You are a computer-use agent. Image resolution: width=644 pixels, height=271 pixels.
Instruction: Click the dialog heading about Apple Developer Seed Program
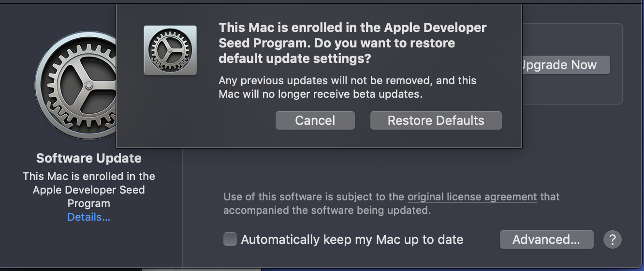(x=352, y=43)
